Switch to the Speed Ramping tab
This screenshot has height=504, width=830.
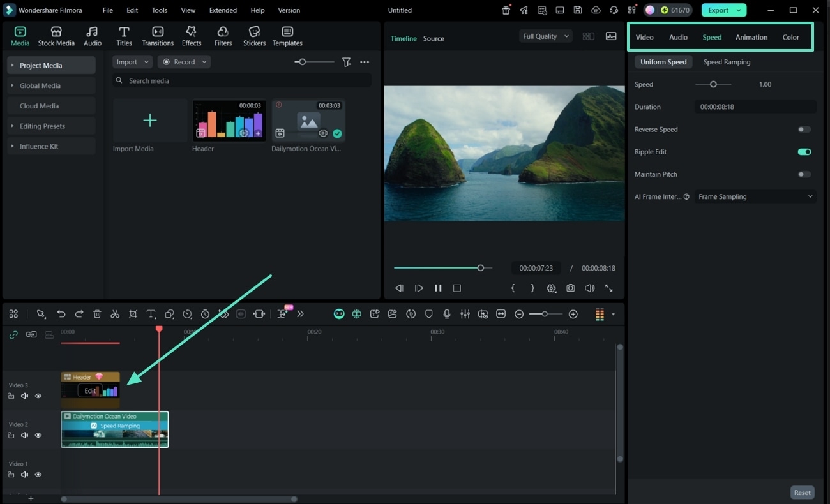point(727,61)
